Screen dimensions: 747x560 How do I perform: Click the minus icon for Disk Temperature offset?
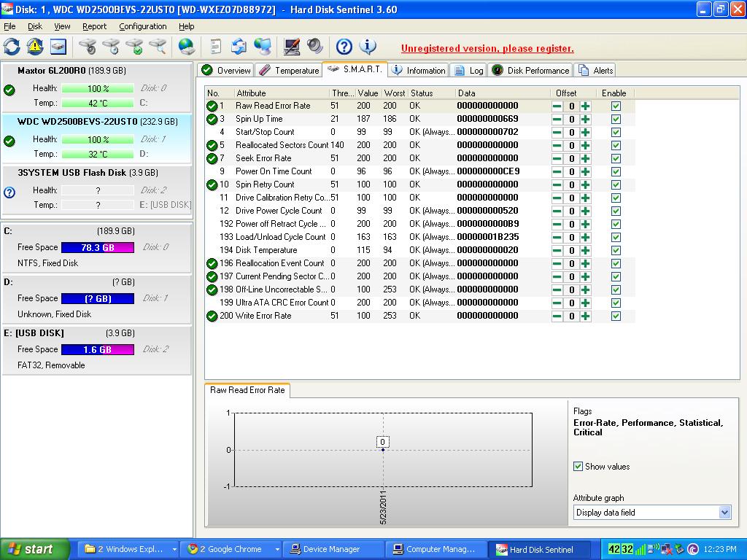557,251
